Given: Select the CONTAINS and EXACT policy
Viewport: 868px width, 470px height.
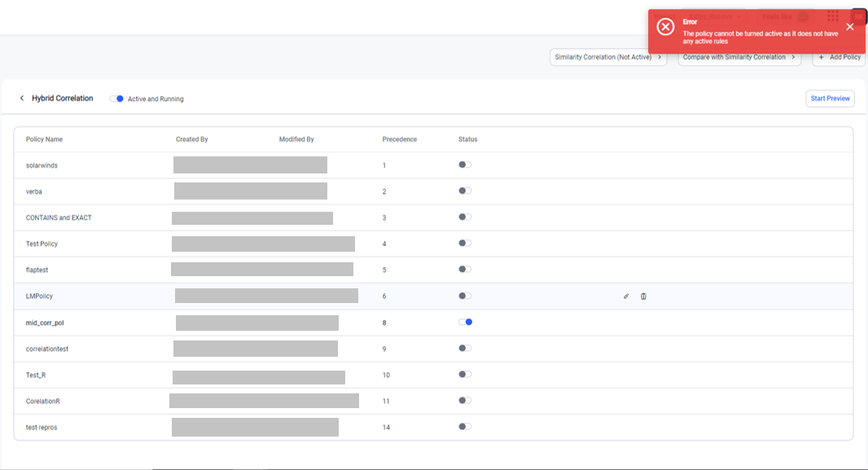Looking at the screenshot, I should (x=64, y=217).
